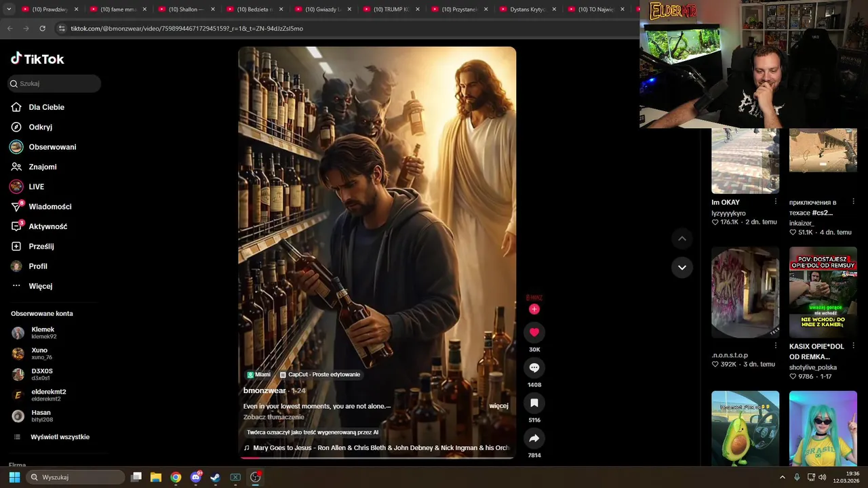Open Hasan followed account
The width and height of the screenshot is (868, 488).
pyautogui.click(x=41, y=415)
